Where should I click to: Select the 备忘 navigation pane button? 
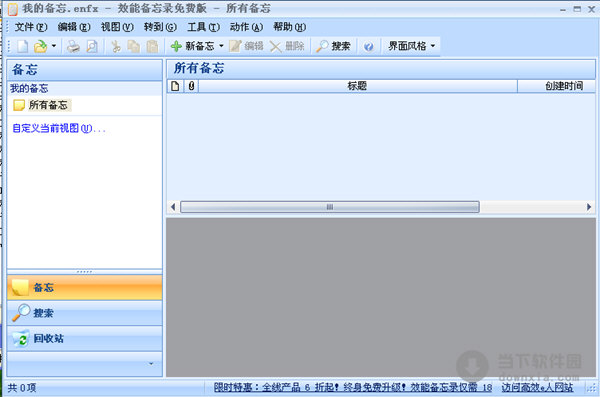coord(85,288)
